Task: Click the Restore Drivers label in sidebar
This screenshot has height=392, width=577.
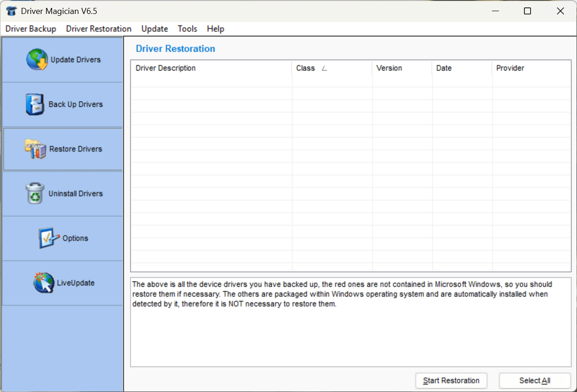Action: (76, 149)
